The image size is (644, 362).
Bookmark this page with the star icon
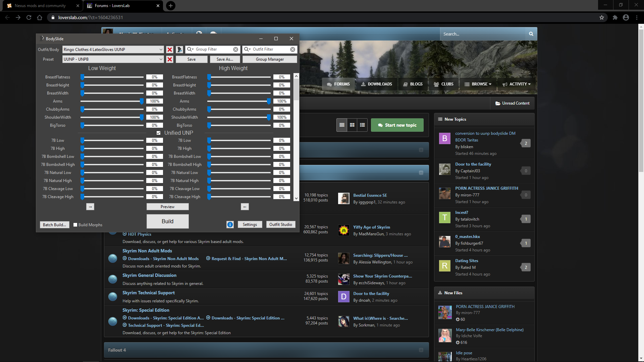tap(602, 17)
